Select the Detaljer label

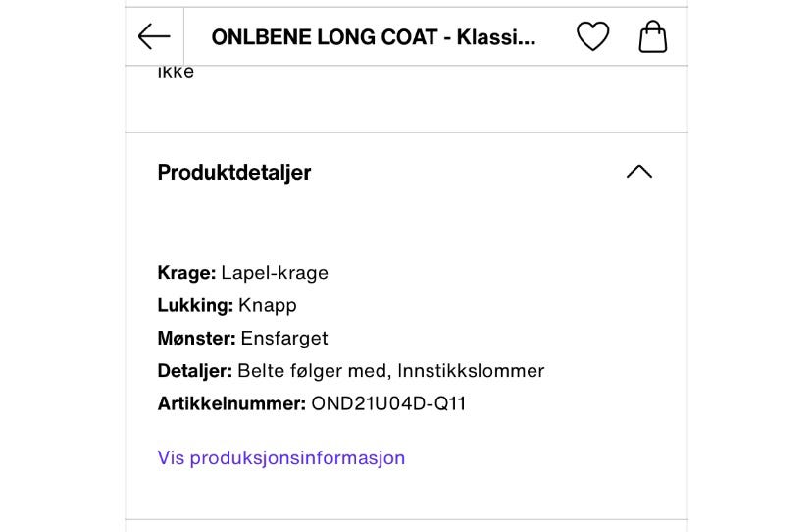tap(194, 371)
